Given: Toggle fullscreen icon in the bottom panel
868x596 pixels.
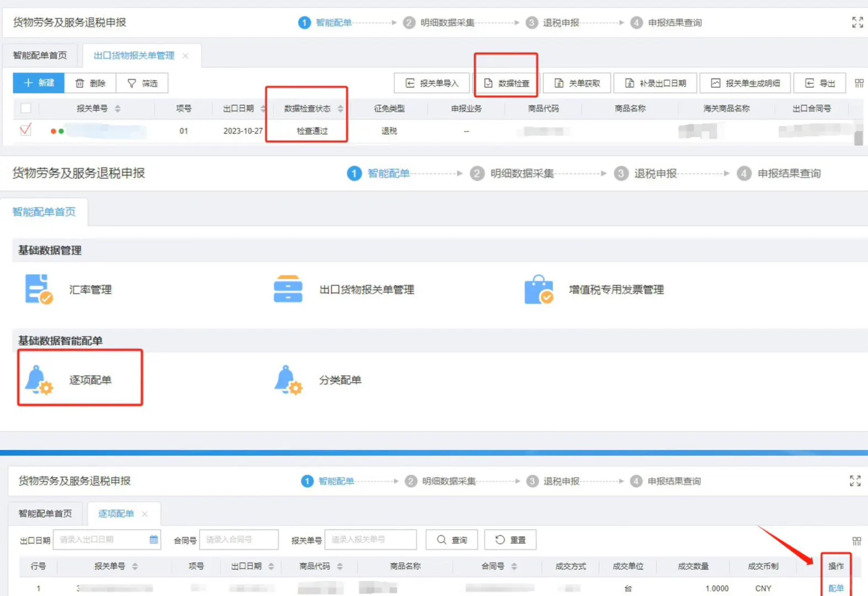Looking at the screenshot, I should click(855, 481).
